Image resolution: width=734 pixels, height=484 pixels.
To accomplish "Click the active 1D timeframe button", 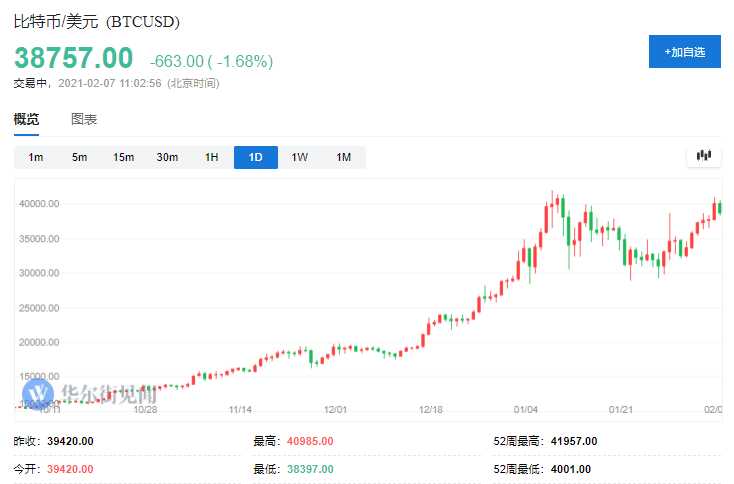I will click(255, 157).
